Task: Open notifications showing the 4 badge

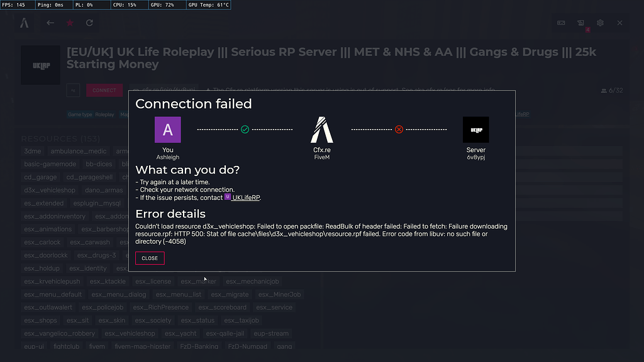Action: (580, 23)
